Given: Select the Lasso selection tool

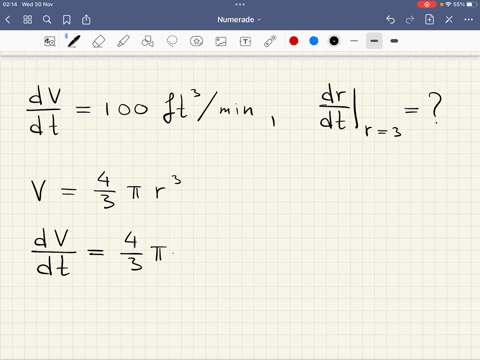Looking at the screenshot, I should point(172,41).
